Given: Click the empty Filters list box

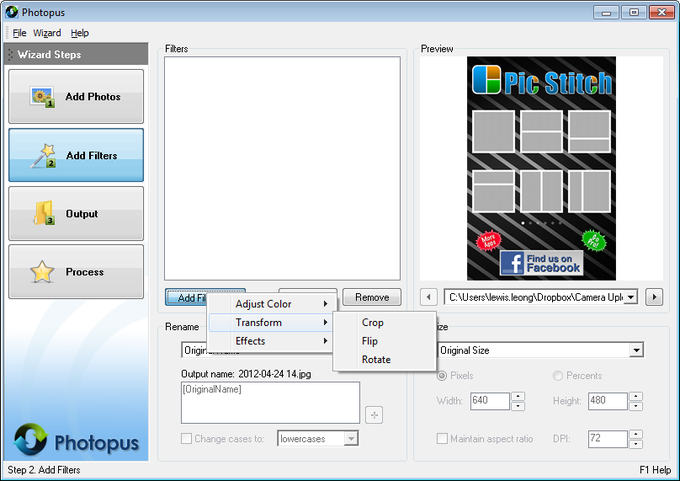Looking at the screenshot, I should pos(282,168).
